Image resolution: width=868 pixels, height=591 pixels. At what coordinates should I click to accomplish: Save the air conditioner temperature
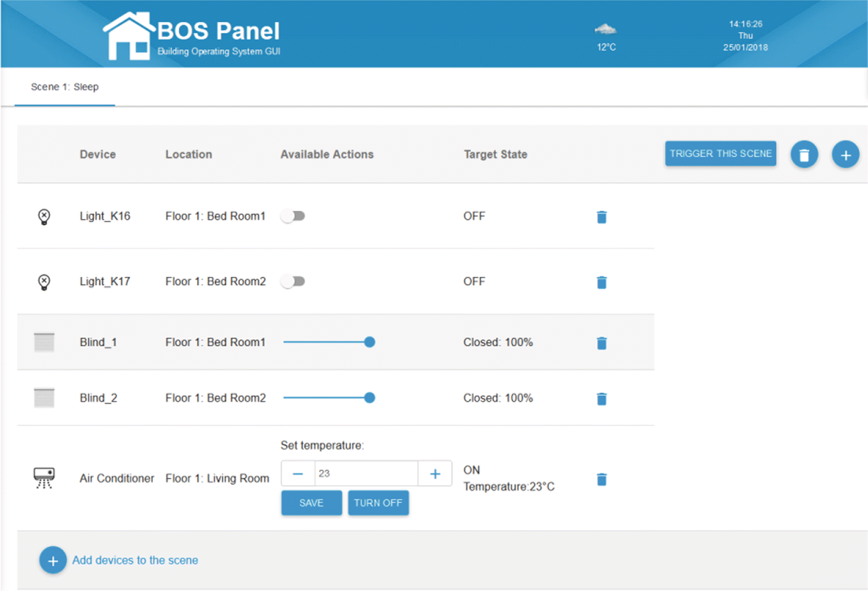point(311,503)
